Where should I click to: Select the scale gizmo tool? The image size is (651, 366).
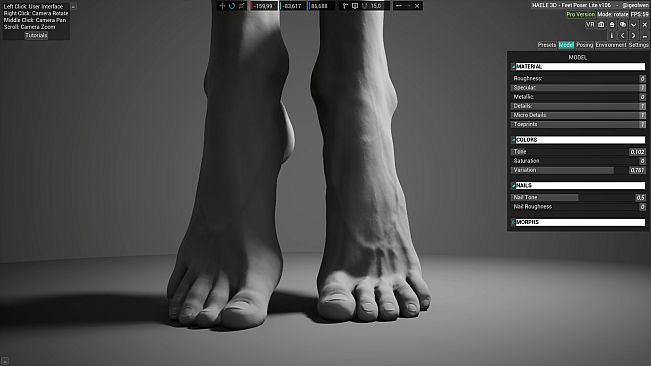(x=242, y=6)
